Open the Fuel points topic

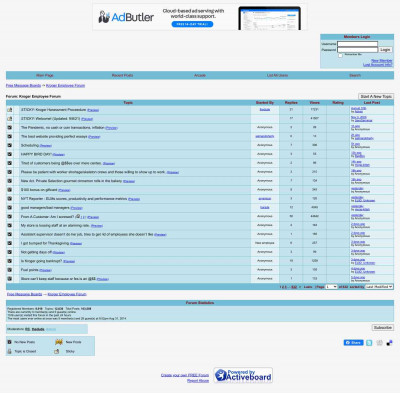click(30, 270)
